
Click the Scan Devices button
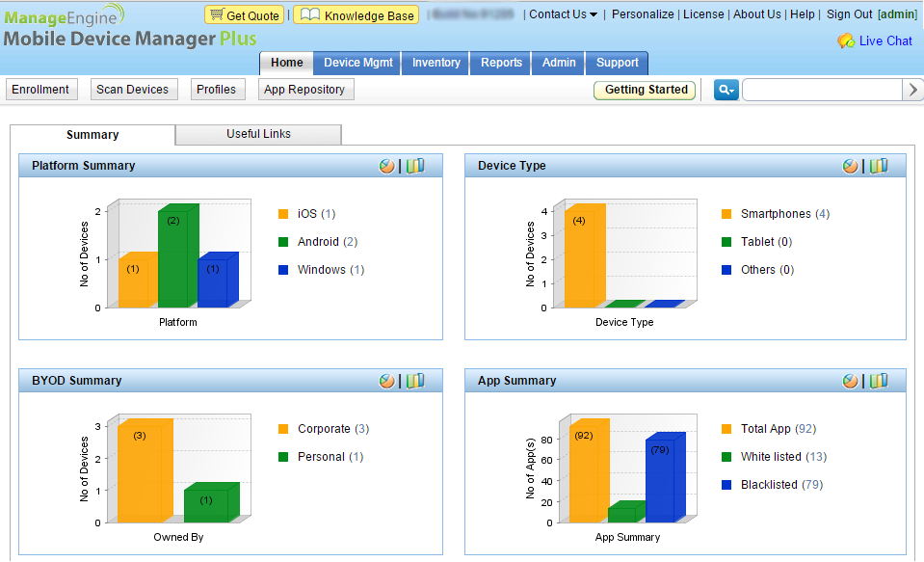click(x=133, y=90)
